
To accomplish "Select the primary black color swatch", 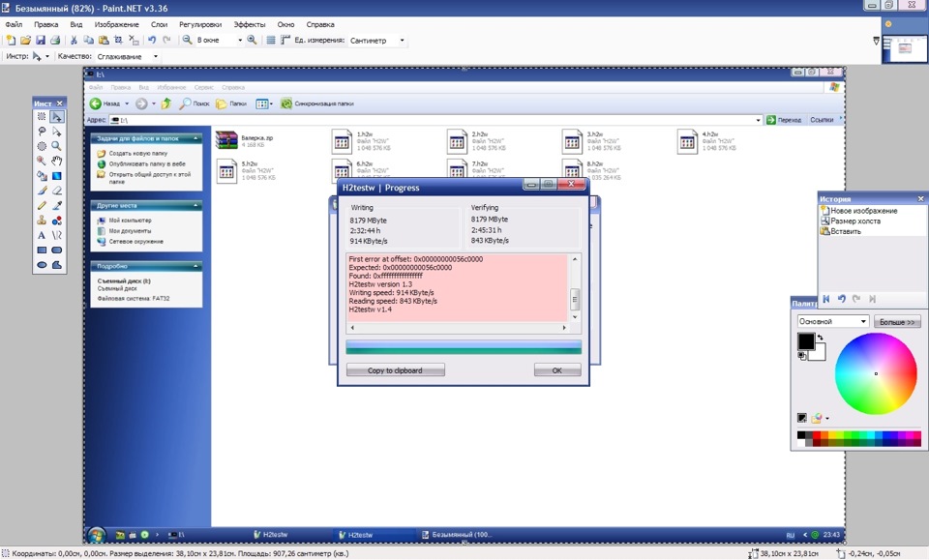I will click(806, 341).
